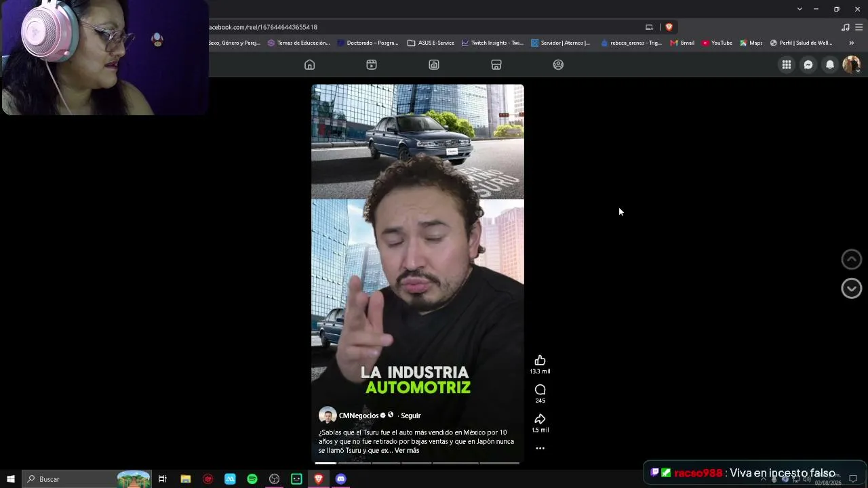This screenshot has width=868, height=488.
Task: Open the professional dashboard chart icon
Action: (434, 64)
